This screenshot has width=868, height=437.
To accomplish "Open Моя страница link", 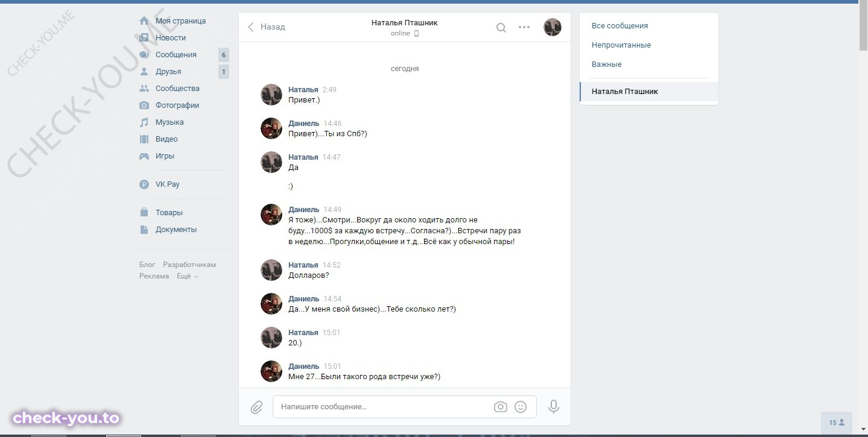I will click(180, 21).
